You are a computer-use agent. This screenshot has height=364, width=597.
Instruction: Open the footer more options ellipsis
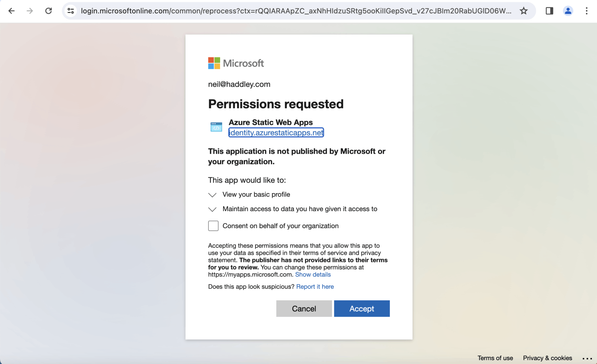(x=587, y=358)
